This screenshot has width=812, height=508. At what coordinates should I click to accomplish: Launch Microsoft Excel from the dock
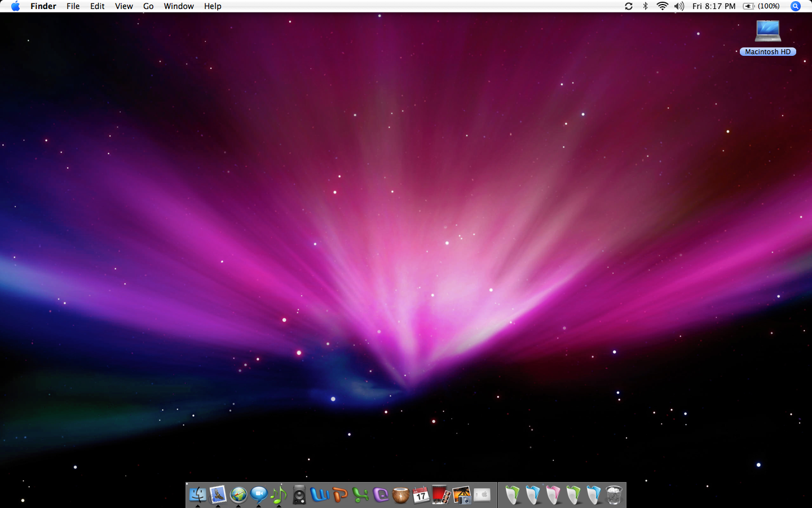coord(360,495)
